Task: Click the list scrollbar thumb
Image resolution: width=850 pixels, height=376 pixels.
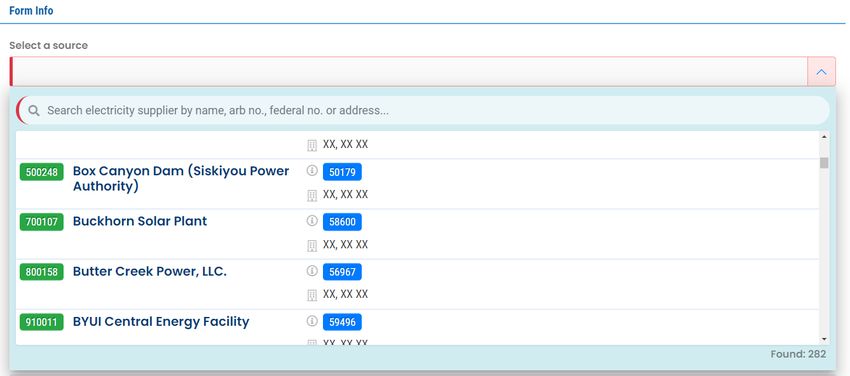Action: [824, 163]
